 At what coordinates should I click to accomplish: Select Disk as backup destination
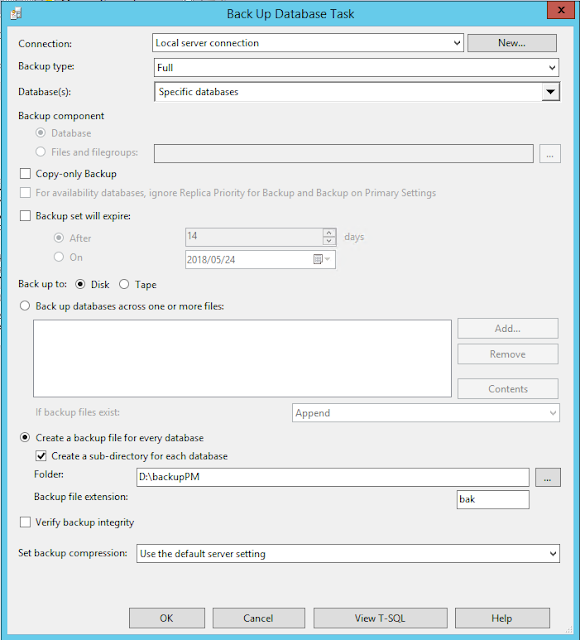click(80, 284)
